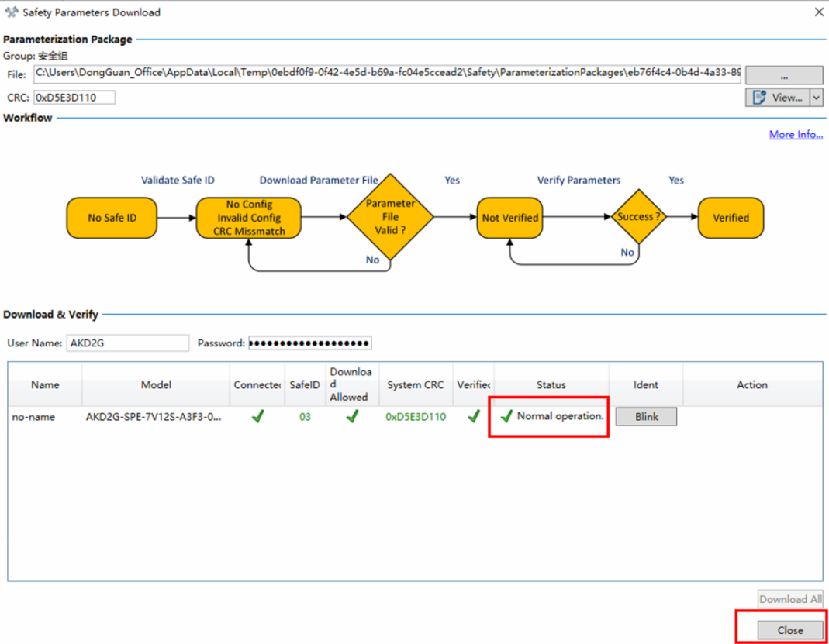Click the Download All button
Image resolution: width=829 pixels, height=644 pixels.
coord(790,599)
